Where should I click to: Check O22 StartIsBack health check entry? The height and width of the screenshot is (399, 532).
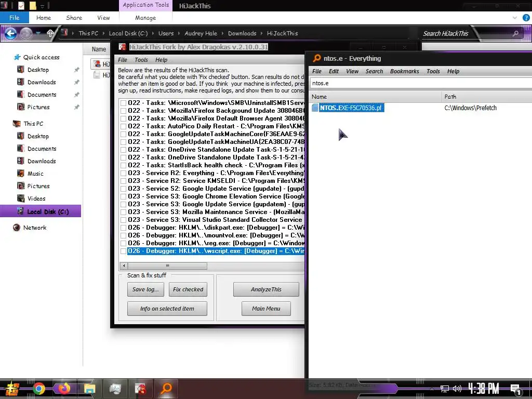click(x=124, y=165)
